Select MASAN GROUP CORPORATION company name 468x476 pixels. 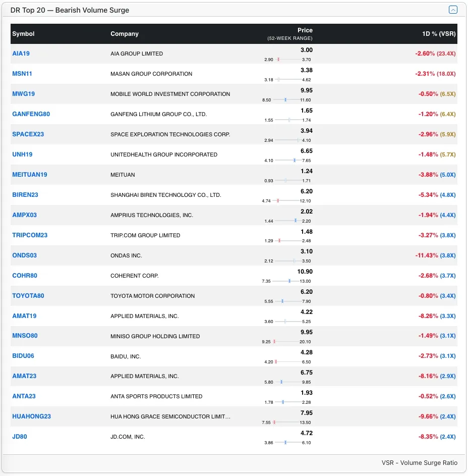[x=151, y=74]
